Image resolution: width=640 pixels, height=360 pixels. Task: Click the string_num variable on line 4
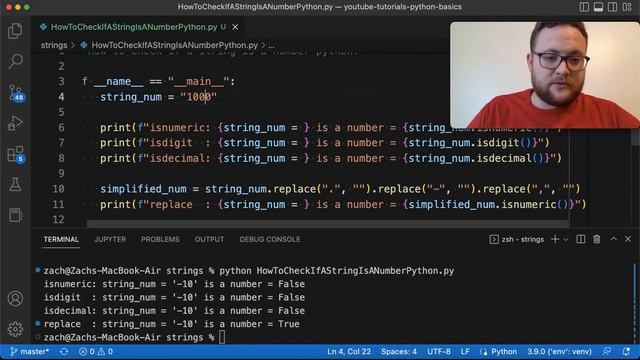click(x=131, y=97)
